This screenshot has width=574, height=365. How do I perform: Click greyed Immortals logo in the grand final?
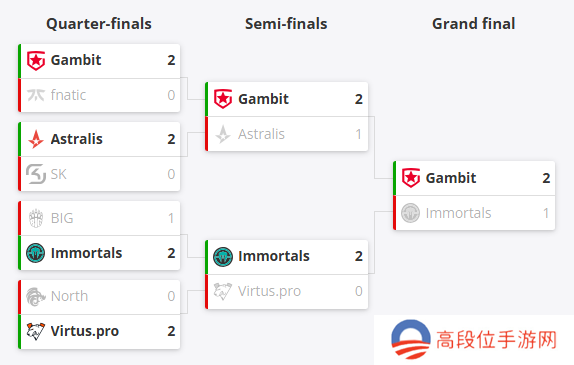[410, 213]
